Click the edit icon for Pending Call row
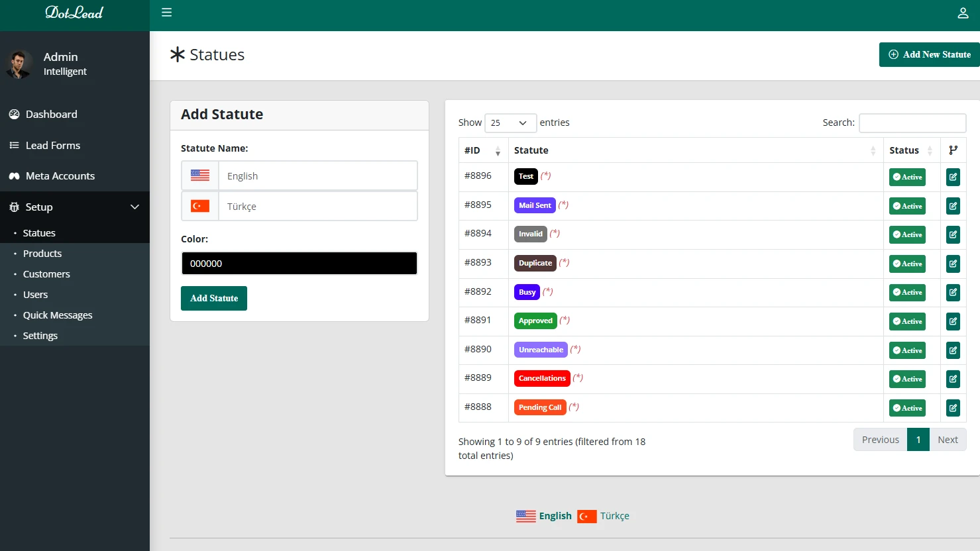This screenshot has width=980, height=551. (x=953, y=408)
